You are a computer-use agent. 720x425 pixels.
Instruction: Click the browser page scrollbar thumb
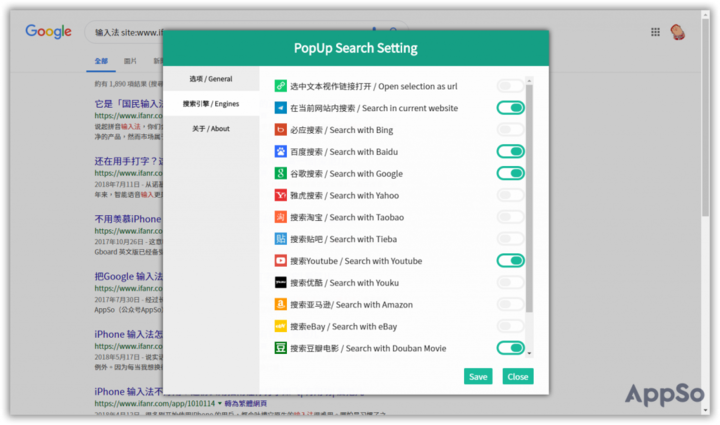705,118
